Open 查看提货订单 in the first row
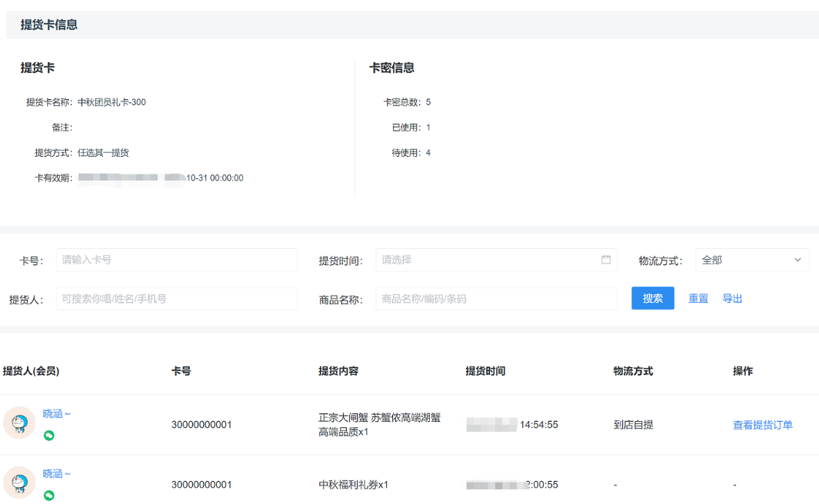The width and height of the screenshot is (819, 504). click(x=762, y=425)
